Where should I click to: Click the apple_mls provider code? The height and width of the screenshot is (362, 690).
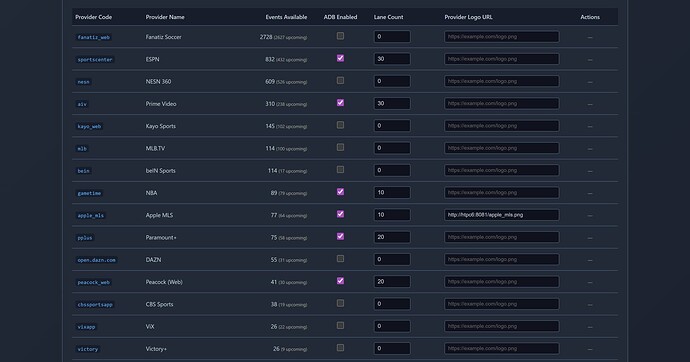coord(91,216)
